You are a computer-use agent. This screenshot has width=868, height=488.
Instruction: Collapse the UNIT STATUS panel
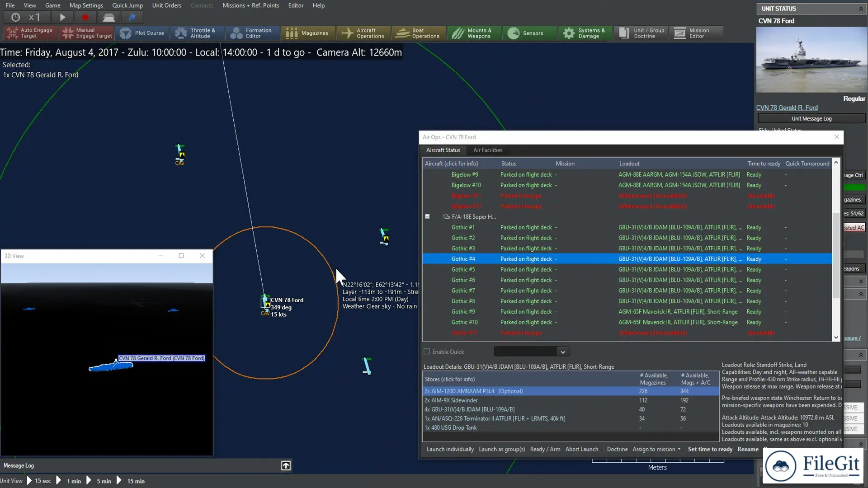tap(861, 9)
